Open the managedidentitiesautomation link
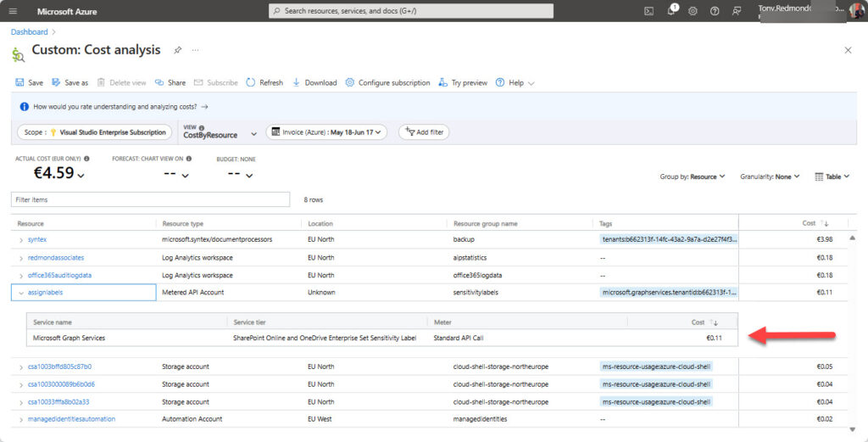Image resolution: width=868 pixels, height=442 pixels. click(x=71, y=419)
